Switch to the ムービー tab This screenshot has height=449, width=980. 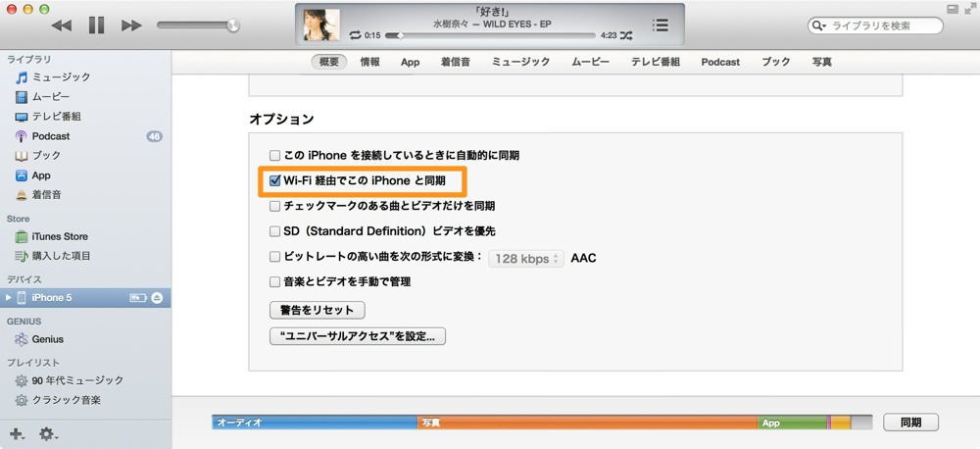(x=590, y=62)
